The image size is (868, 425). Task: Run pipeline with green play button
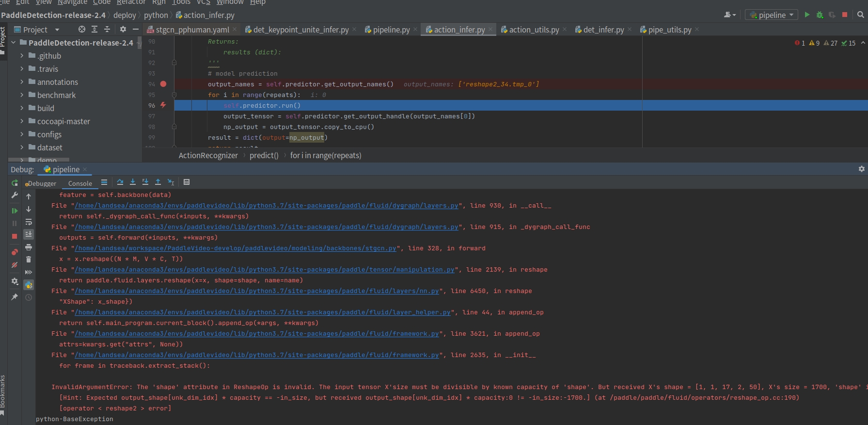[807, 15]
